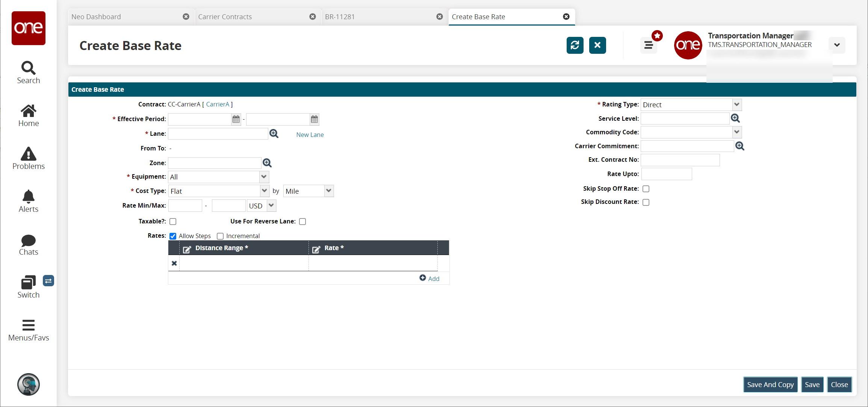The width and height of the screenshot is (868, 407).
Task: Click into the Ext. Contract No field
Action: 680,160
